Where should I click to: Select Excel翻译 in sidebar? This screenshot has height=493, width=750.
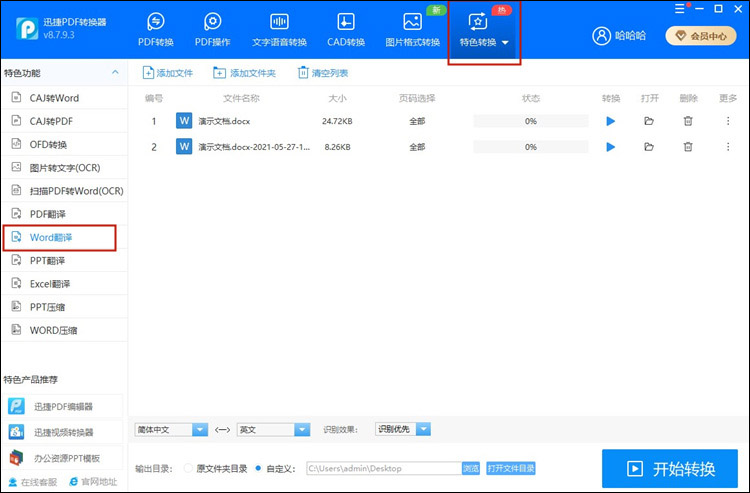pos(64,284)
